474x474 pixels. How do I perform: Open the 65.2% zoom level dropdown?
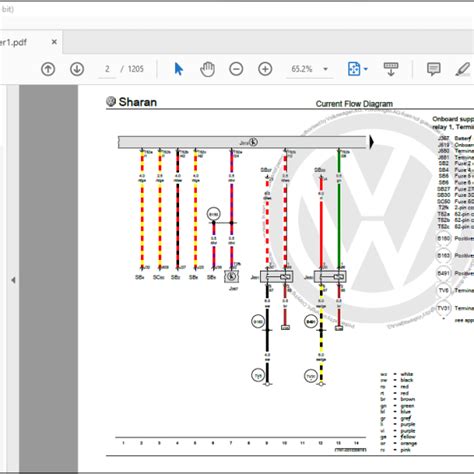pyautogui.click(x=325, y=69)
